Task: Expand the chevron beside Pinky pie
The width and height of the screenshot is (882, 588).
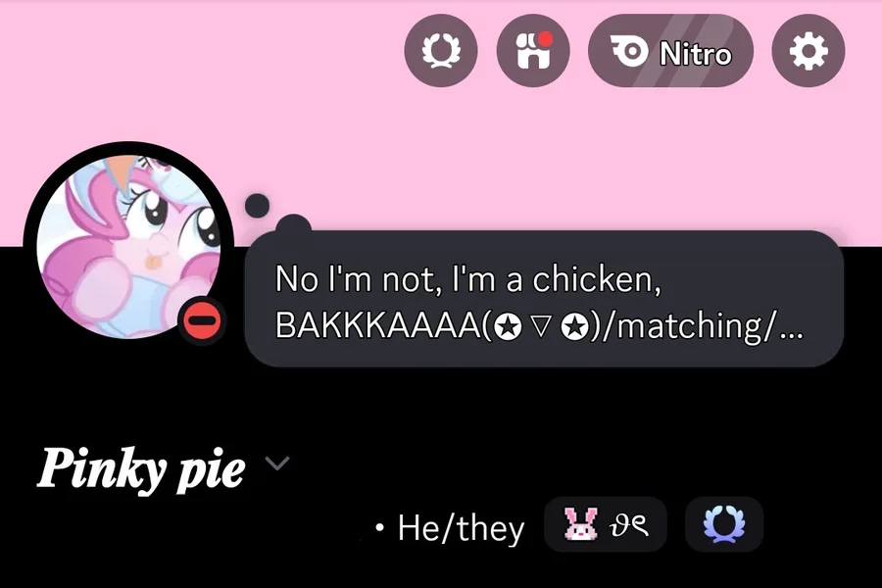Action: [276, 464]
